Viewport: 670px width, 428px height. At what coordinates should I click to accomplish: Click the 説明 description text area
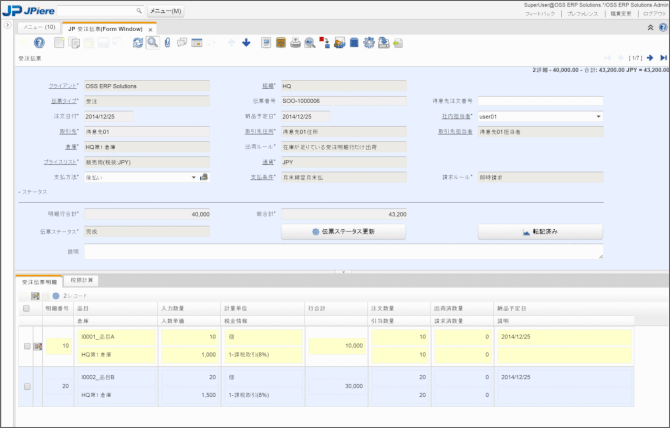click(344, 252)
